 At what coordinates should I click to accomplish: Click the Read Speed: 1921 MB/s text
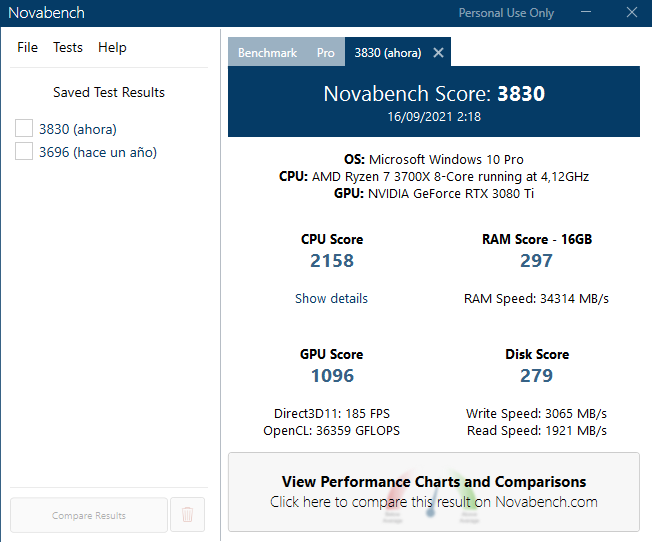click(x=536, y=431)
